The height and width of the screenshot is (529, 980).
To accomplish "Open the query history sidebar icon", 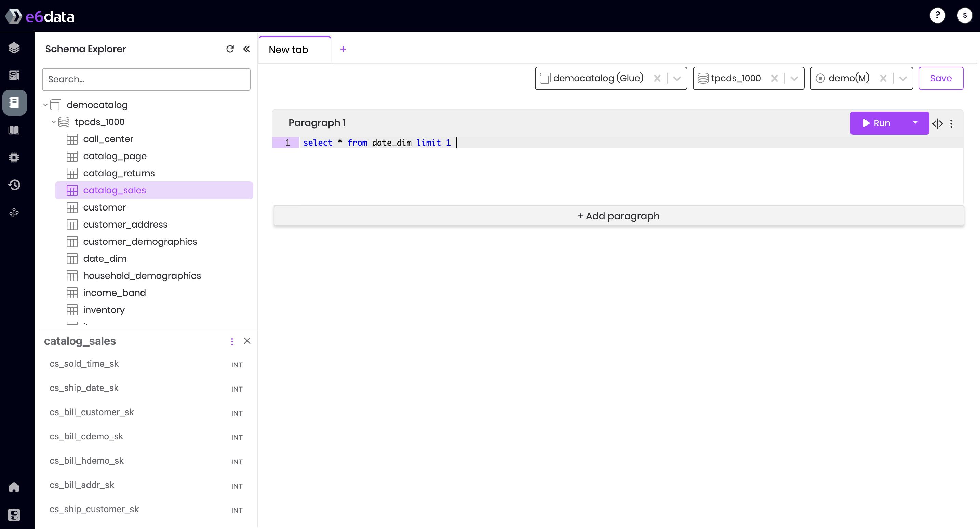I will pos(14,185).
